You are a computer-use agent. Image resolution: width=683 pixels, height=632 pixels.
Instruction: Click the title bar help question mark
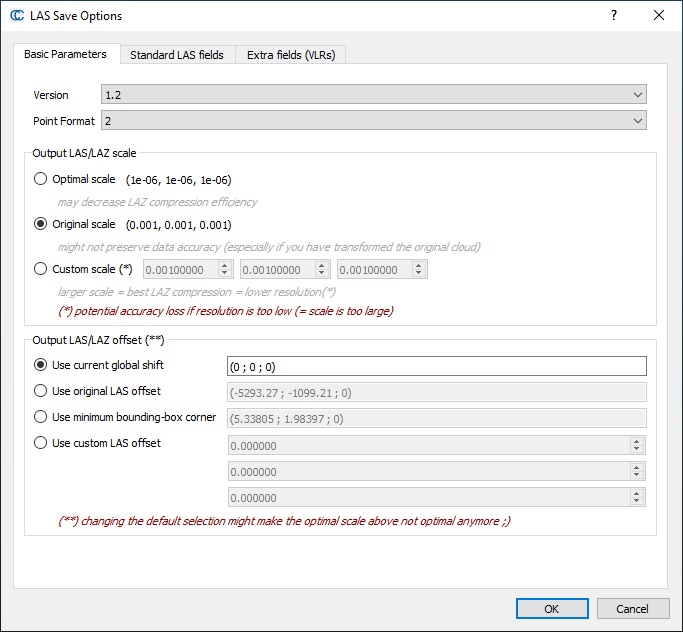613,16
